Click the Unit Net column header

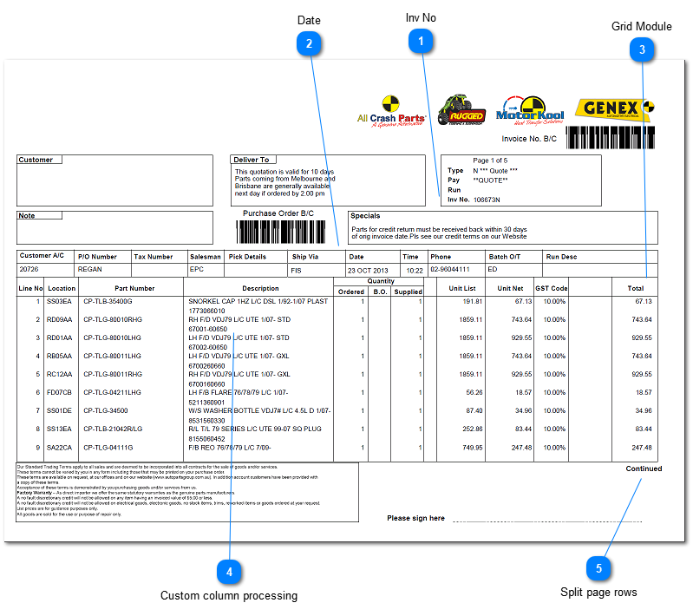tap(510, 288)
